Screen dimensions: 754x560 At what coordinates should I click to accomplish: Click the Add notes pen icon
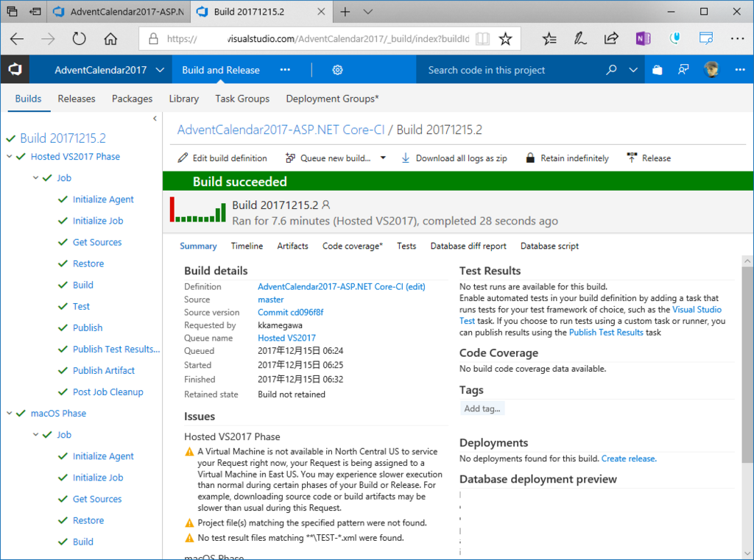click(580, 38)
